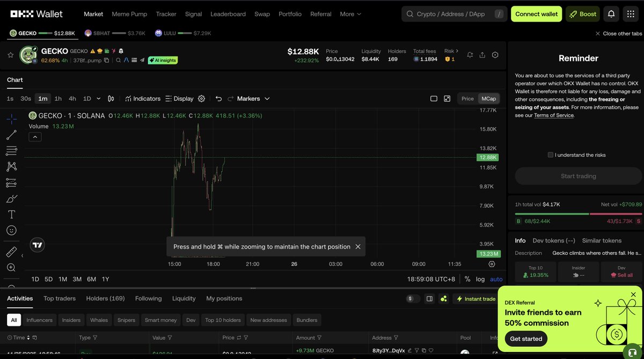Viewport: 644px width, 359px height.
Task: Switch to the Holders (169) tab
Action: [x=105, y=298]
